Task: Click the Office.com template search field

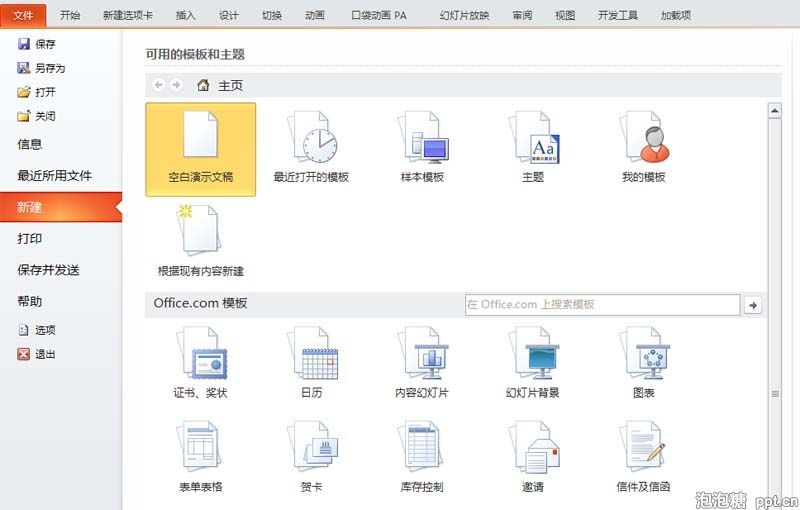Action: click(x=602, y=304)
